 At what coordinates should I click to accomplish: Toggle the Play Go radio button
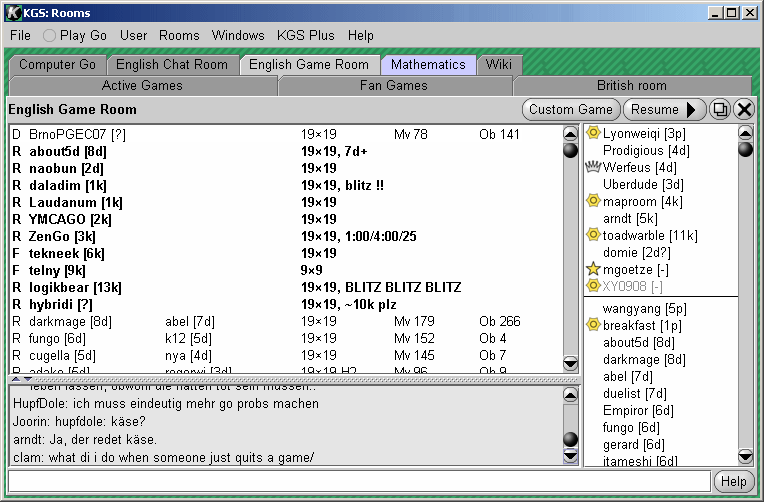coord(49,35)
